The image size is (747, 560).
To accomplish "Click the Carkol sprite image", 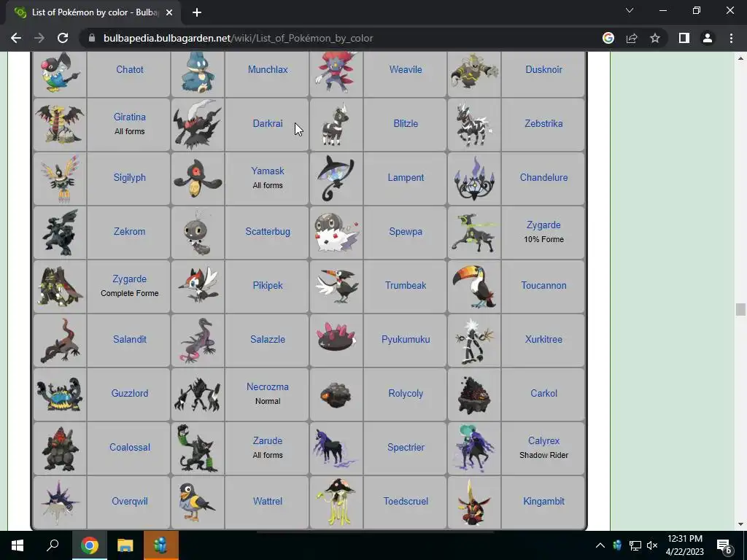I will (474, 394).
